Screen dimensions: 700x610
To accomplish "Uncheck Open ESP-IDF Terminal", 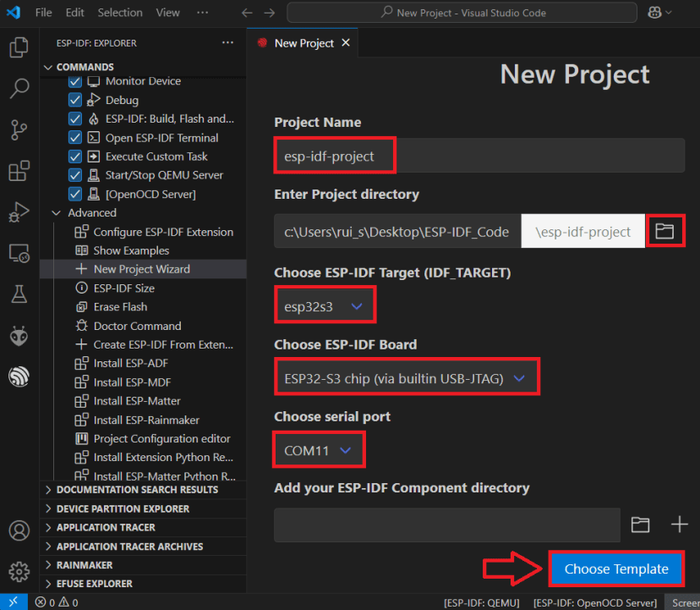I will pos(74,137).
